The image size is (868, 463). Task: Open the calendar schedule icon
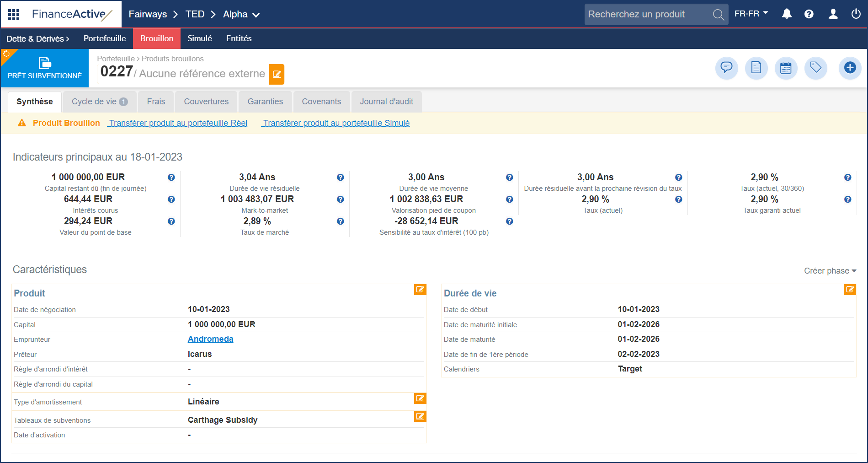click(x=786, y=68)
